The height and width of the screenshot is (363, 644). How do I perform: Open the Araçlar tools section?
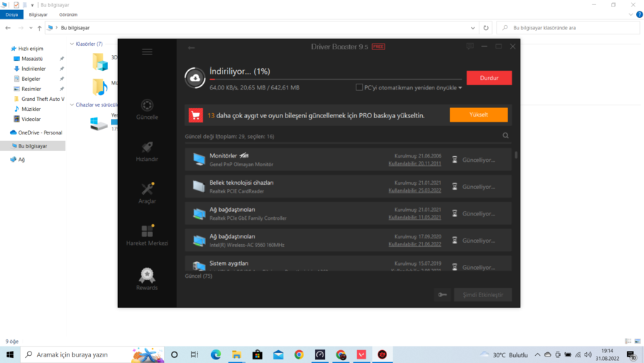coord(147,193)
